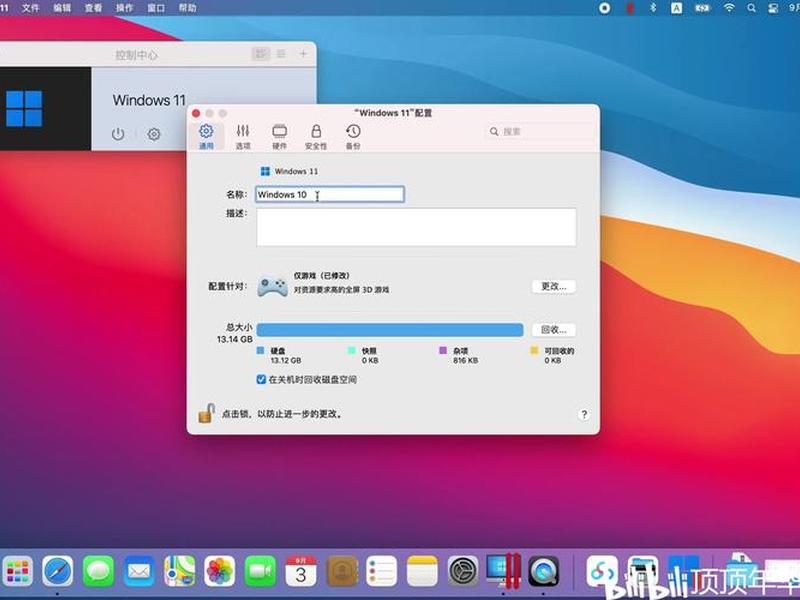Click the Wi-Fi icon in menu bar
Image resolution: width=800 pixels, height=600 pixels.
[730, 8]
